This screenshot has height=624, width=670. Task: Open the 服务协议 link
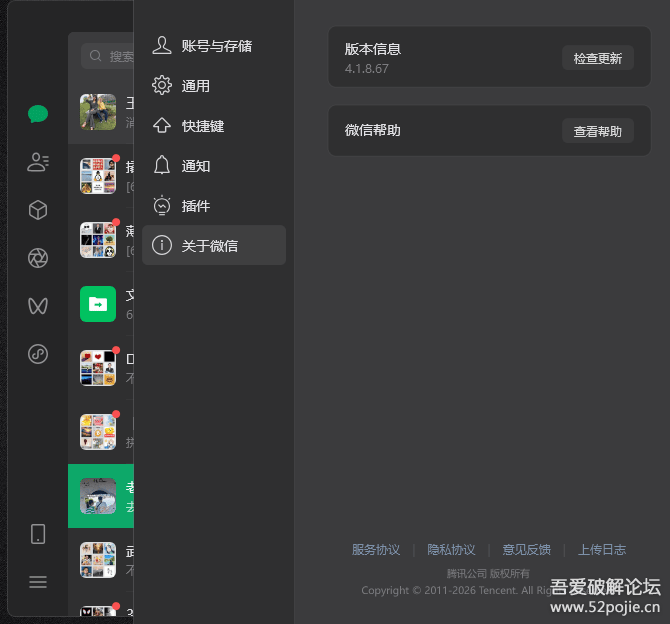pos(375,550)
